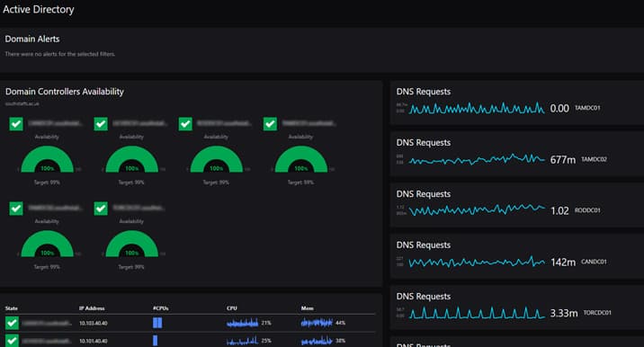Click the #CPUs bar icon in 10.101.40.40 row
This screenshot has width=644, height=347.
click(156, 341)
